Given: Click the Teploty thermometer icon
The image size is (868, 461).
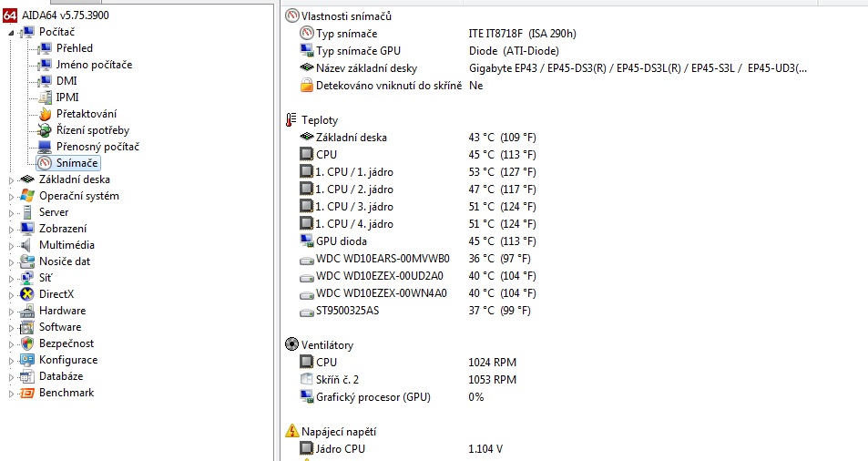Looking at the screenshot, I should [291, 120].
